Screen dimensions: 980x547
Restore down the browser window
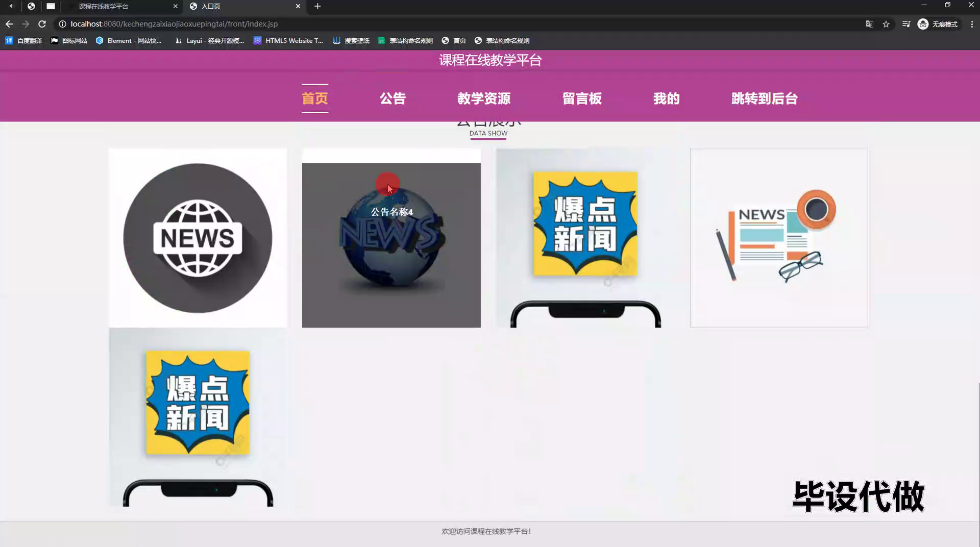947,5
